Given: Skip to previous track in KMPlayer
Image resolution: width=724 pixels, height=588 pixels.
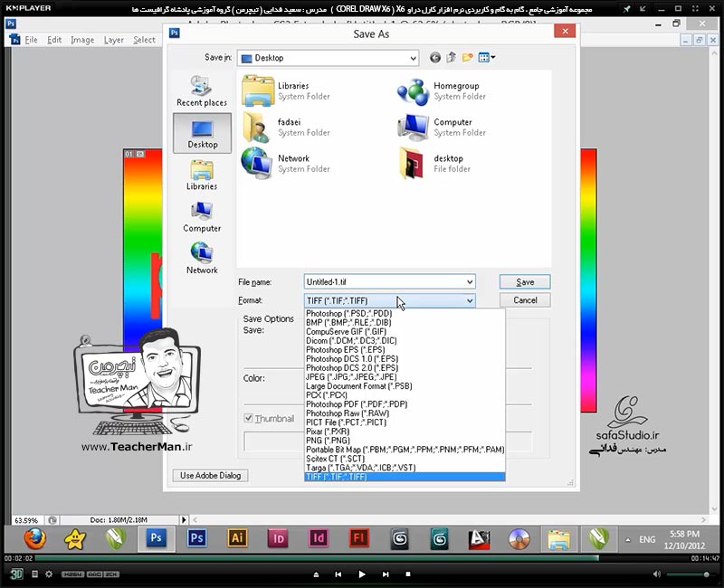Looking at the screenshot, I should pyautogui.click(x=338, y=574).
